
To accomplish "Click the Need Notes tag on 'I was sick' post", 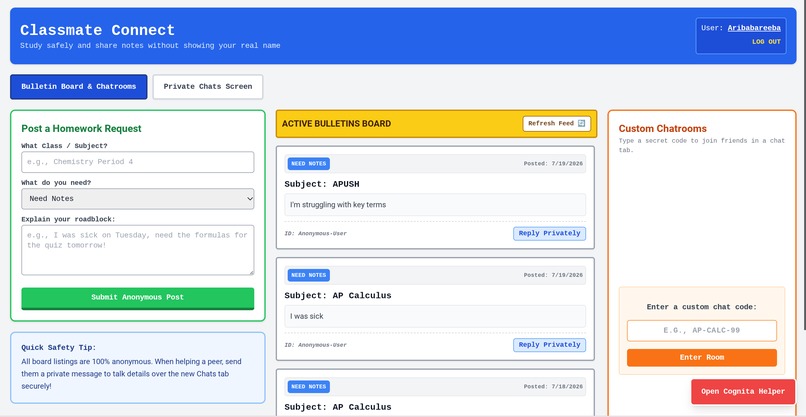I will 308,275.
